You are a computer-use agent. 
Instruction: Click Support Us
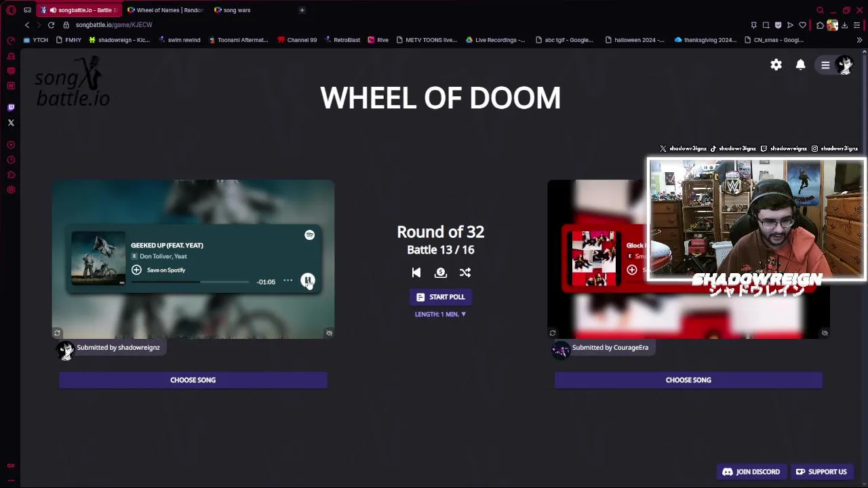pos(821,472)
